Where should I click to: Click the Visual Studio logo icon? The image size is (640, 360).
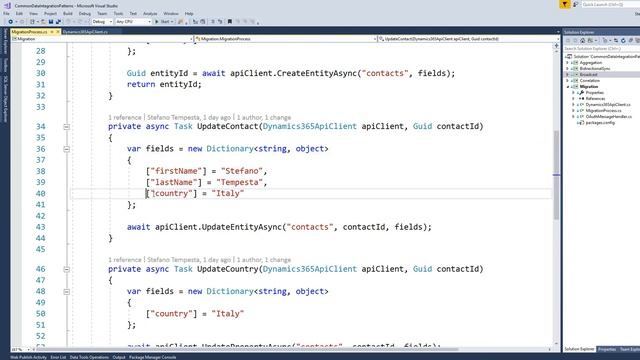[x=7, y=5]
